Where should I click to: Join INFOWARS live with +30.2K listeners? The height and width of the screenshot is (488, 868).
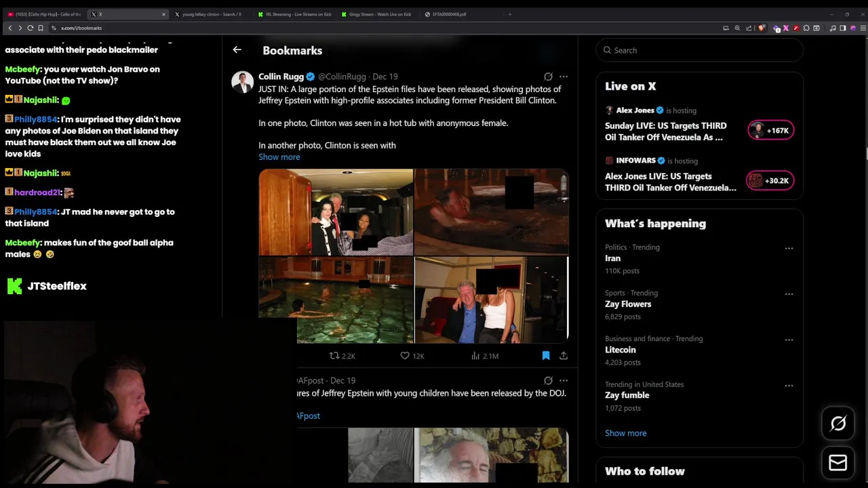[770, 180]
